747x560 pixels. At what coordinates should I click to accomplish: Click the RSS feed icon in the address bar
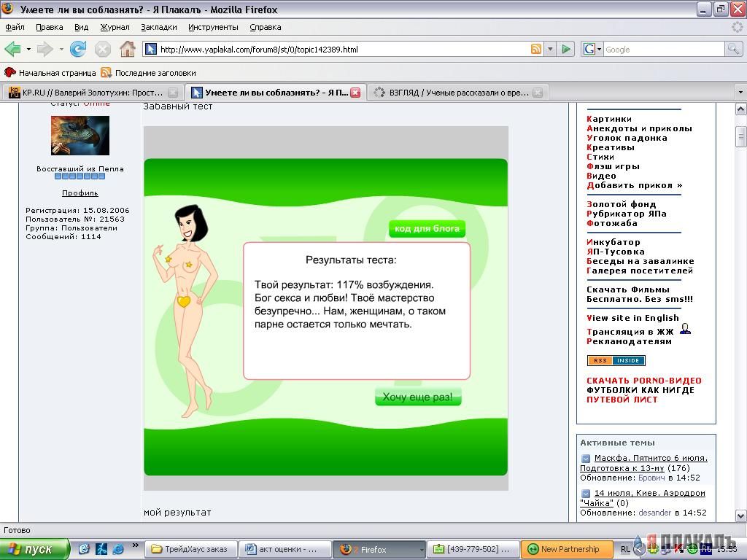click(x=536, y=49)
